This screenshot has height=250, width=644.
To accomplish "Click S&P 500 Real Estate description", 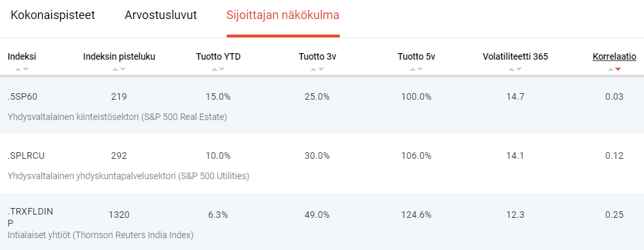I will coord(118,117).
